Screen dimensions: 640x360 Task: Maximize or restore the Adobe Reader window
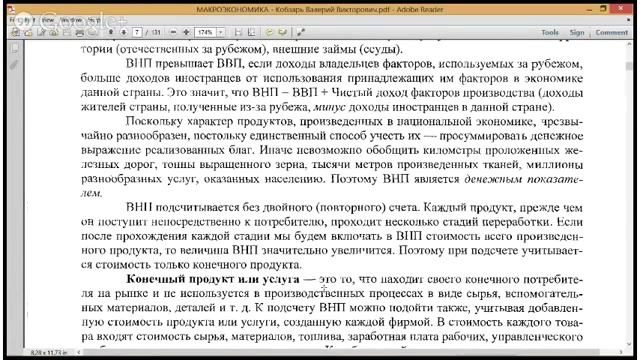coord(603,9)
